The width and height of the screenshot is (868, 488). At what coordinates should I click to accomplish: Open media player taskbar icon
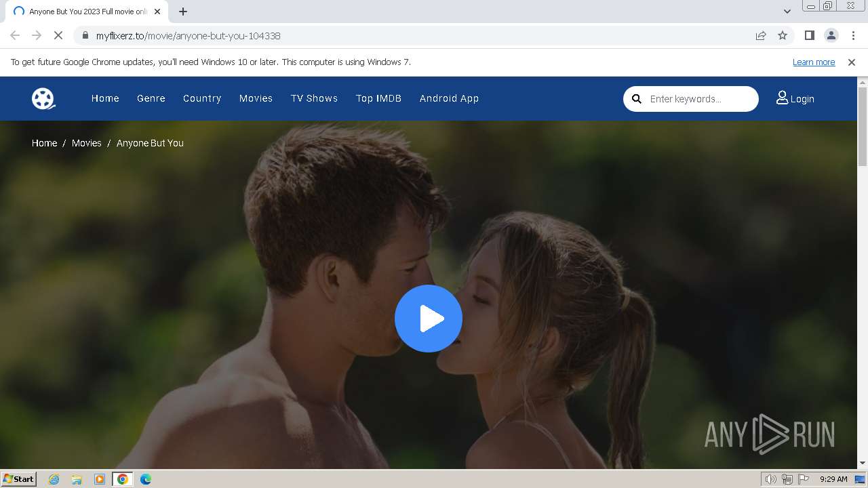[x=100, y=479]
